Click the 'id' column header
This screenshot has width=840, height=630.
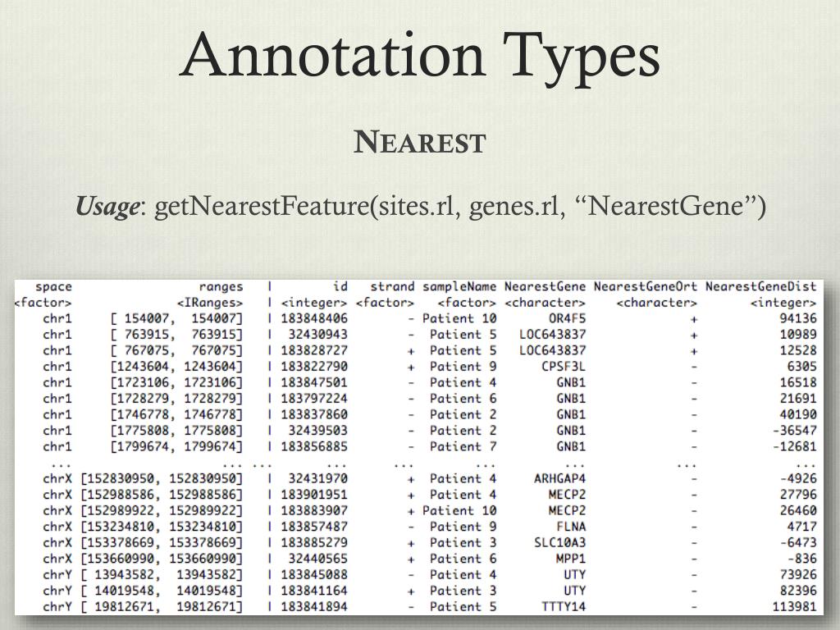[x=340, y=286]
